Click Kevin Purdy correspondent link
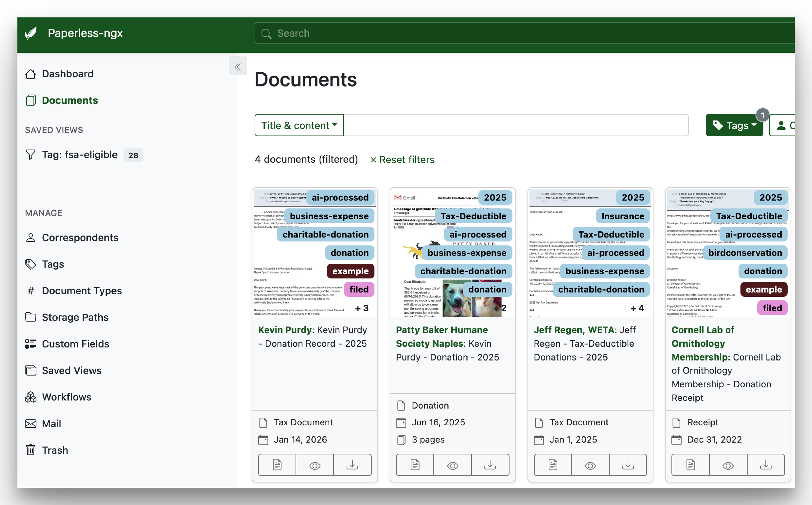812x505 pixels. coord(285,330)
